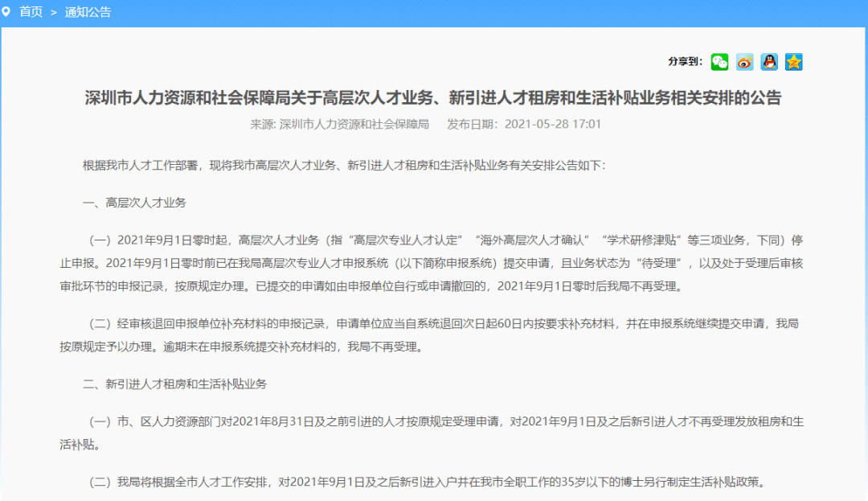Click the section heading 一、高层次人才业务
Screen dimensions: 868x501
(134, 203)
